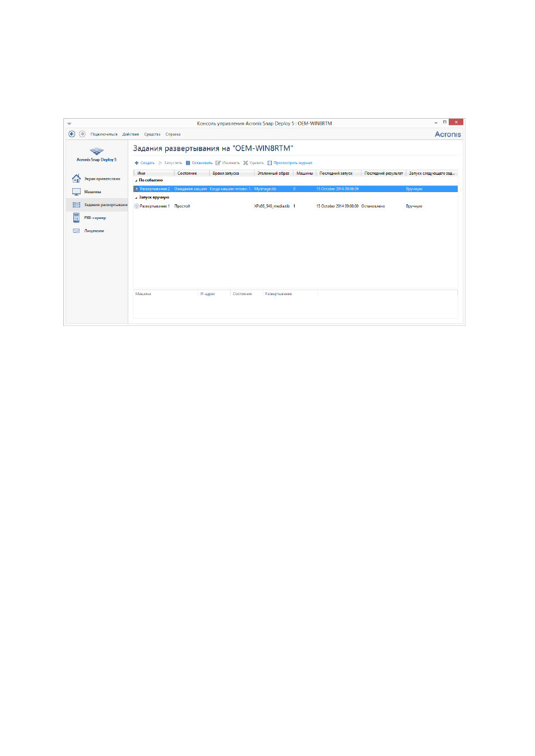Open Лицензии sidebar icon
This screenshot has height=756, width=535.
tap(76, 231)
